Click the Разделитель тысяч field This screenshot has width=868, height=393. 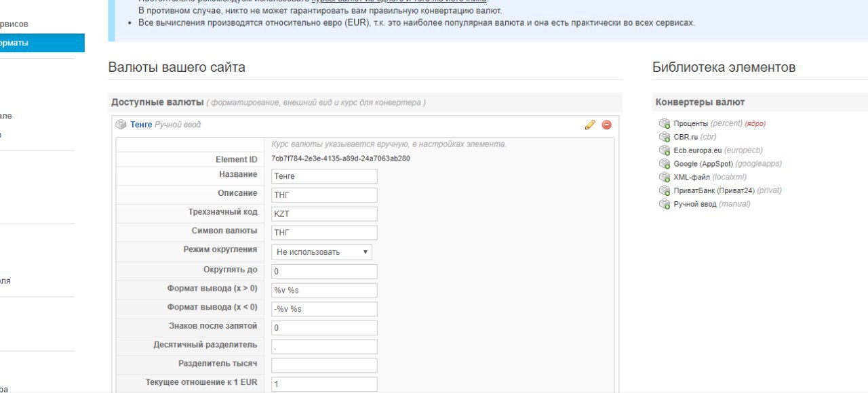(324, 366)
